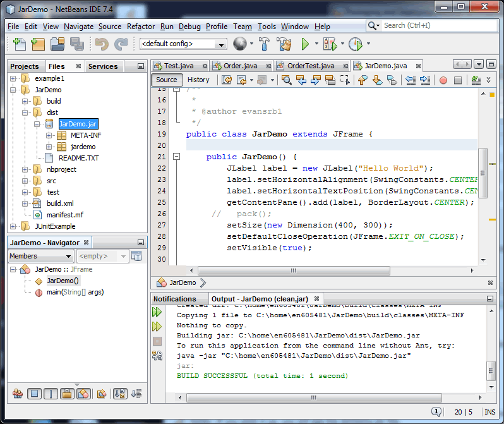Toggle rectangular selection in editor toolbar
The height and width of the screenshot is (424, 504).
pyautogui.click(x=345, y=80)
